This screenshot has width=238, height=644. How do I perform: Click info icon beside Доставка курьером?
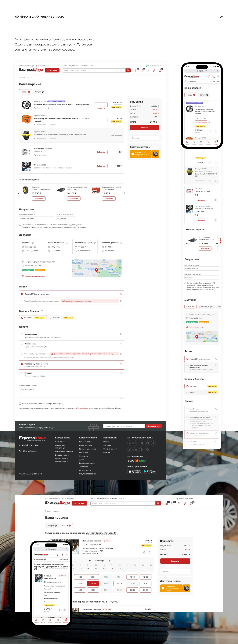point(95,243)
